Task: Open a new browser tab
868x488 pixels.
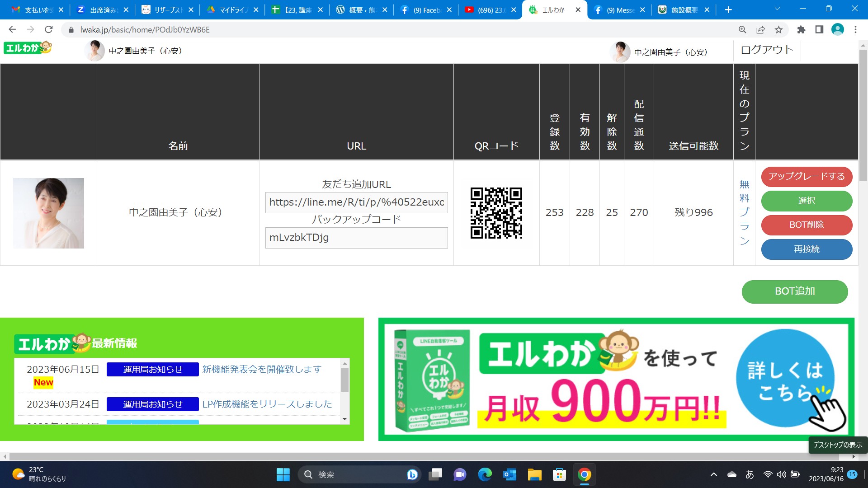Action: pos(728,10)
